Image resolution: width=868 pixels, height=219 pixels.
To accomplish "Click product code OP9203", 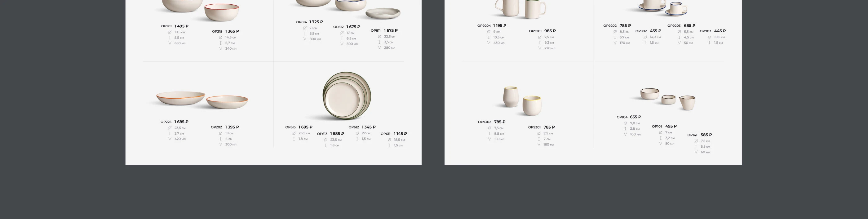I will click(674, 26).
